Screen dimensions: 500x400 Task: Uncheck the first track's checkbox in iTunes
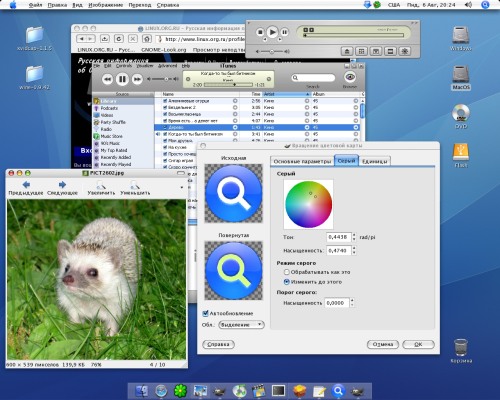165,101
